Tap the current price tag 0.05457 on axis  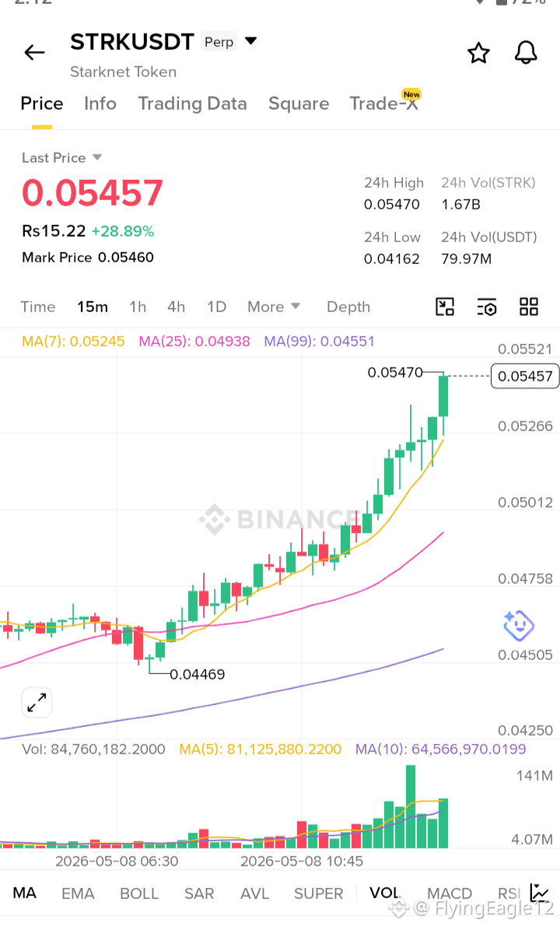[x=525, y=376]
